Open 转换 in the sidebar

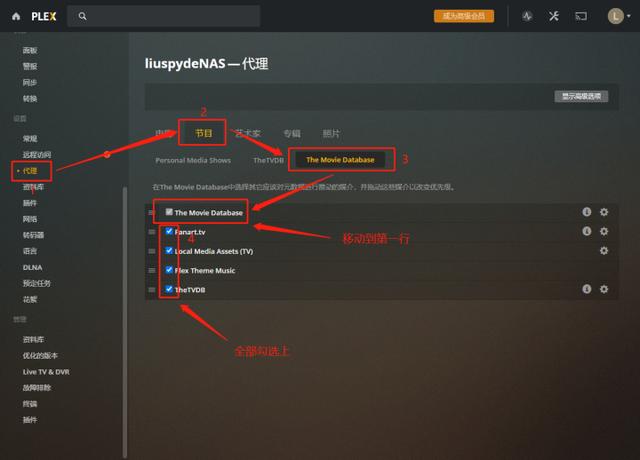pos(30,98)
